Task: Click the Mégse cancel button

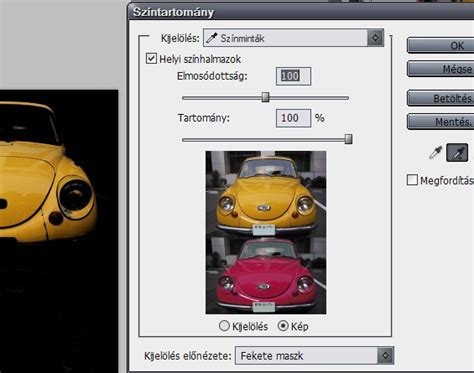Action: click(441, 69)
